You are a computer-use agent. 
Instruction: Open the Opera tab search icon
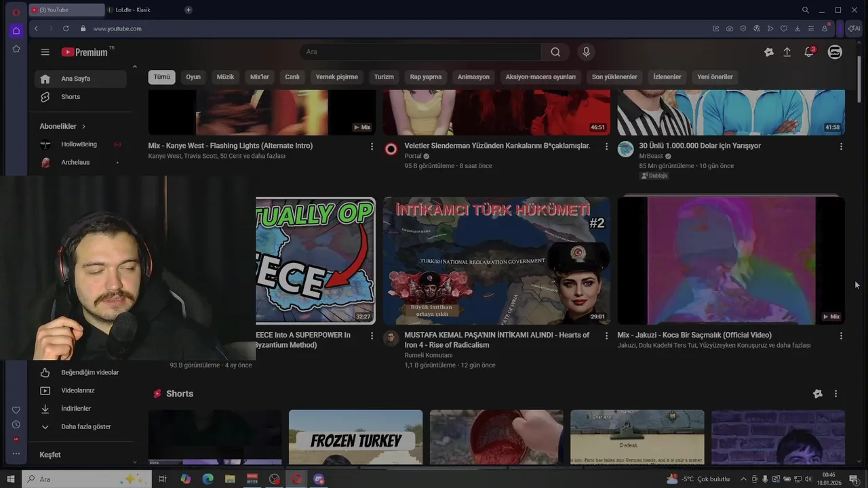click(806, 9)
